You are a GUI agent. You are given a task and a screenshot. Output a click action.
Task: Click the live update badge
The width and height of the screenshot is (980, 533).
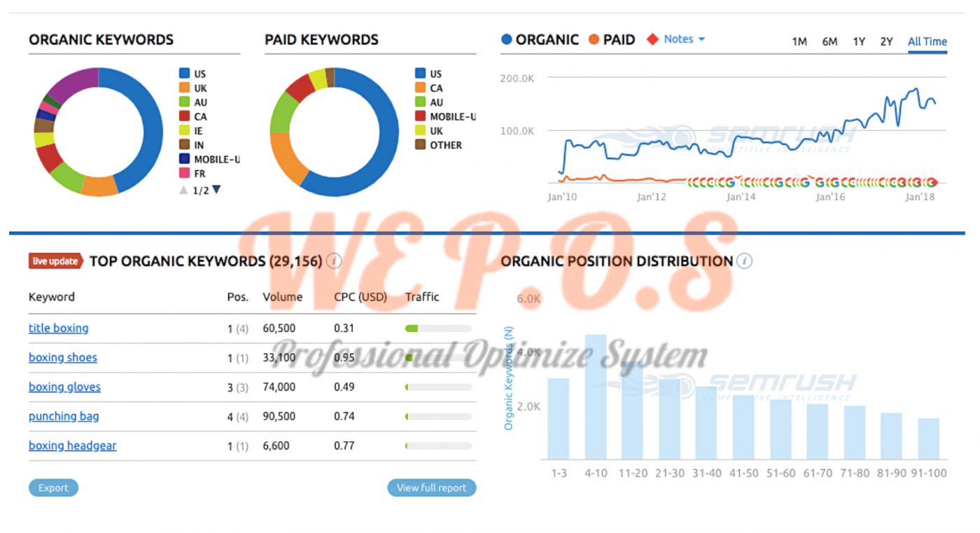(56, 261)
